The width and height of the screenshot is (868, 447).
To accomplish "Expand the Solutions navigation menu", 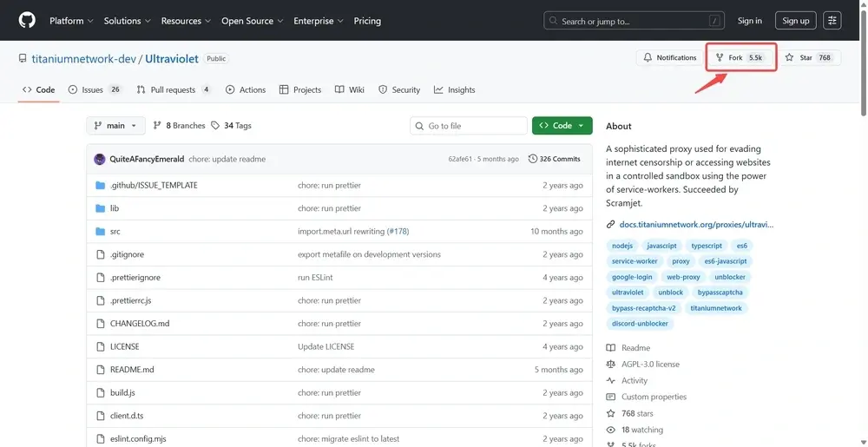I will (127, 21).
